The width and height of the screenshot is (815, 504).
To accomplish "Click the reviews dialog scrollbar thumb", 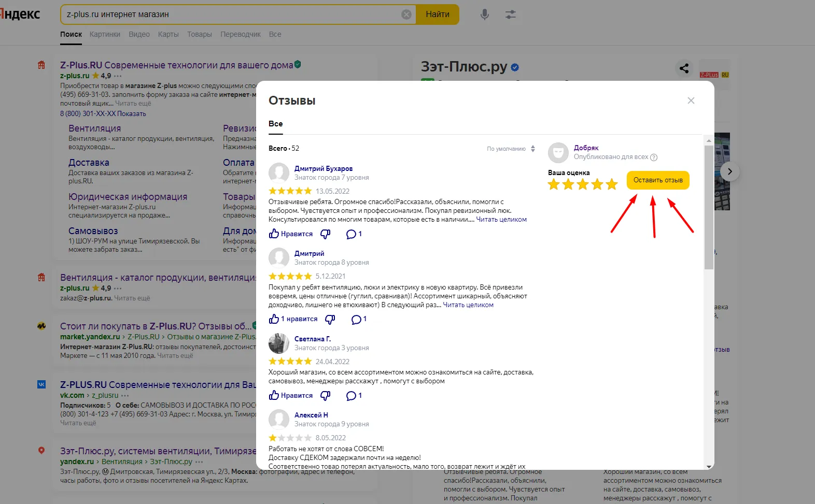I will point(709,207).
